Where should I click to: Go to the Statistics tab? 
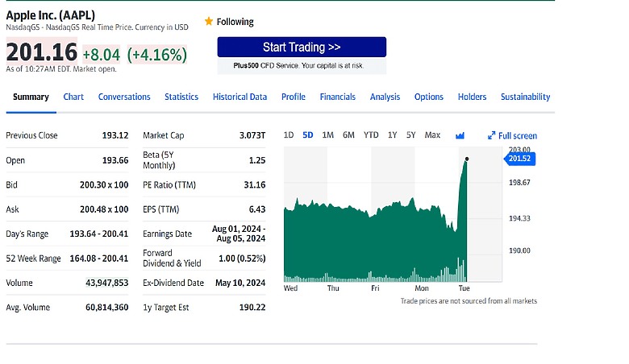[181, 97]
